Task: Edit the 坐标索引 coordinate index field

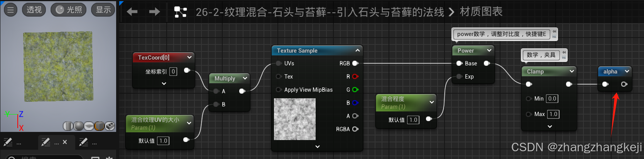Action: click(x=173, y=72)
